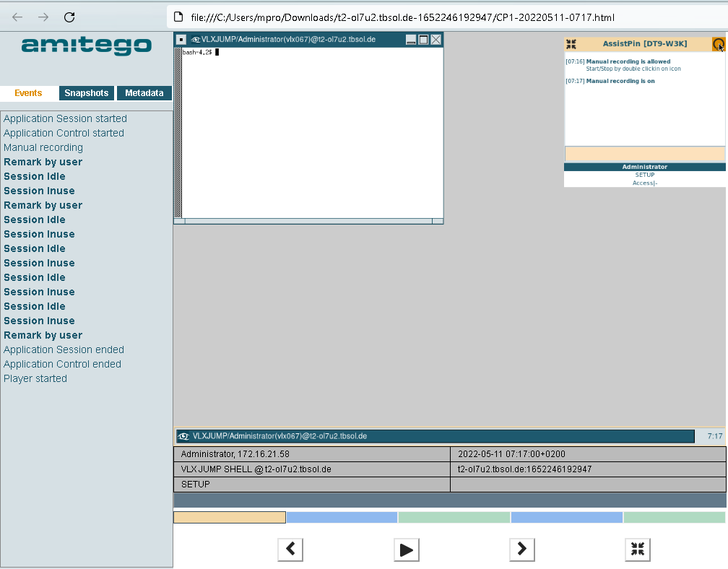This screenshot has width=728, height=569.
Task: Select the Player started event
Action: pyautogui.click(x=35, y=378)
